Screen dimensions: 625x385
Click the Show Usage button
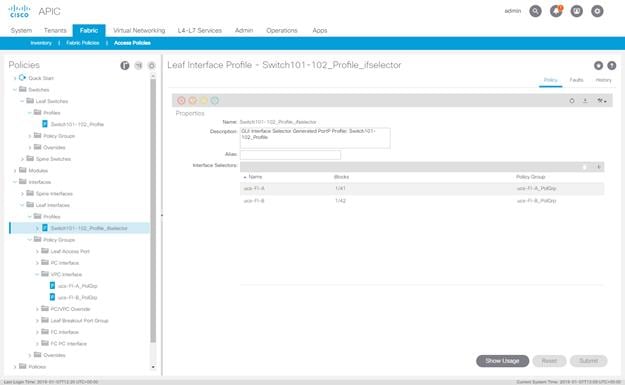click(x=502, y=361)
